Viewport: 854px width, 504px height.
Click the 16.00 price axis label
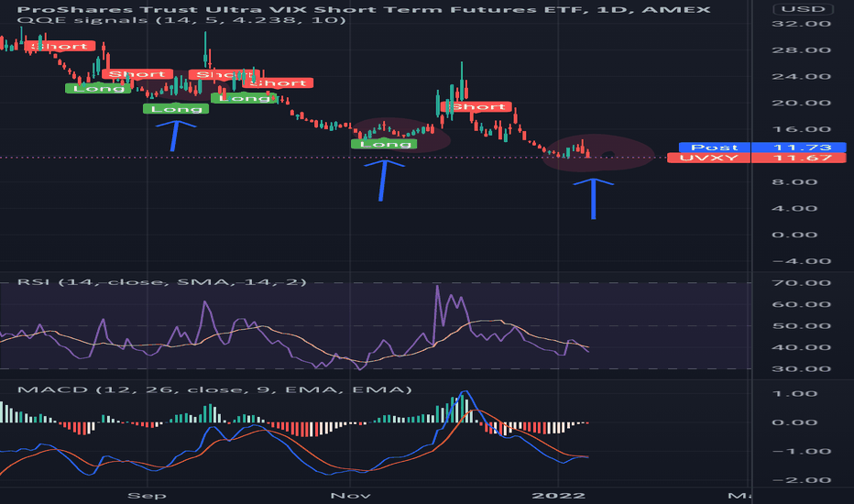pos(802,129)
